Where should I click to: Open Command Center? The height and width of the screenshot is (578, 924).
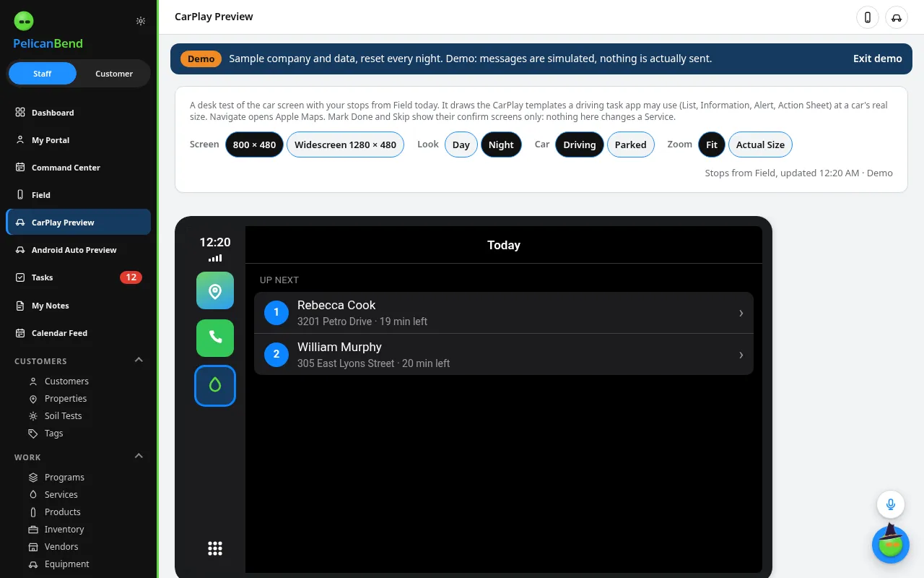click(79, 168)
